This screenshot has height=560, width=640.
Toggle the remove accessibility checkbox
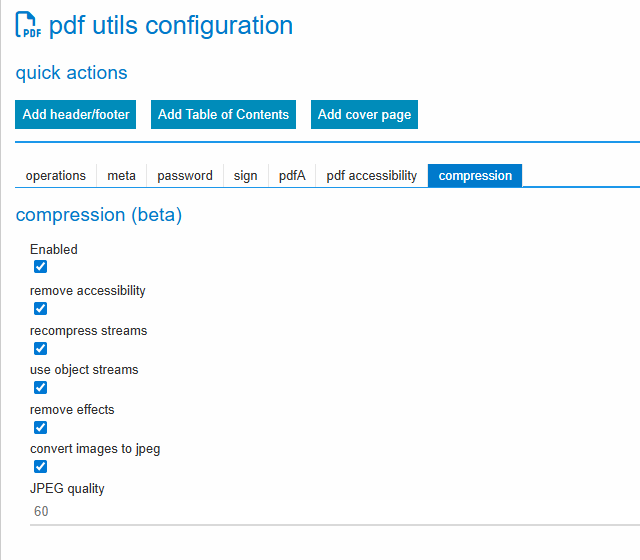click(41, 308)
